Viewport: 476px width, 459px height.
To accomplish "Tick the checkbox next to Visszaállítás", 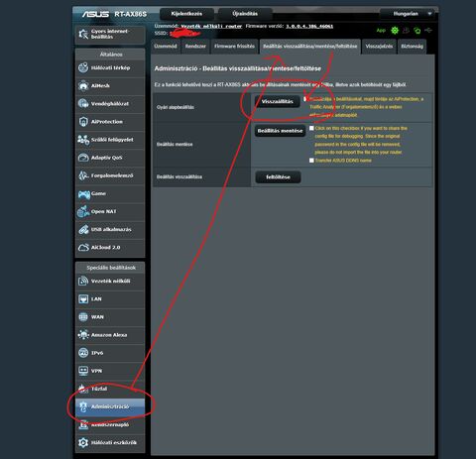I will (x=305, y=99).
